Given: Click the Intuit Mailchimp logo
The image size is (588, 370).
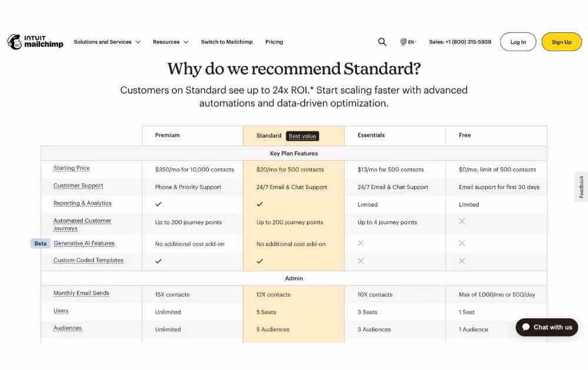Looking at the screenshot, I should click(35, 42).
